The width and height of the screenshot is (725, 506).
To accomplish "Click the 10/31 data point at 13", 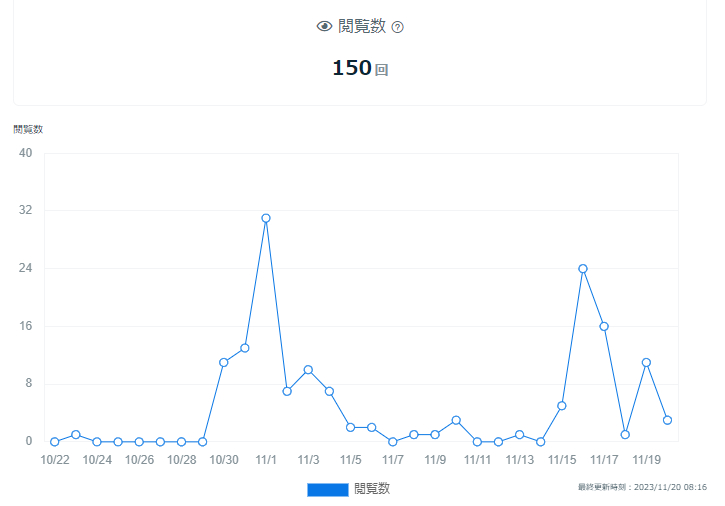I will pos(245,348).
